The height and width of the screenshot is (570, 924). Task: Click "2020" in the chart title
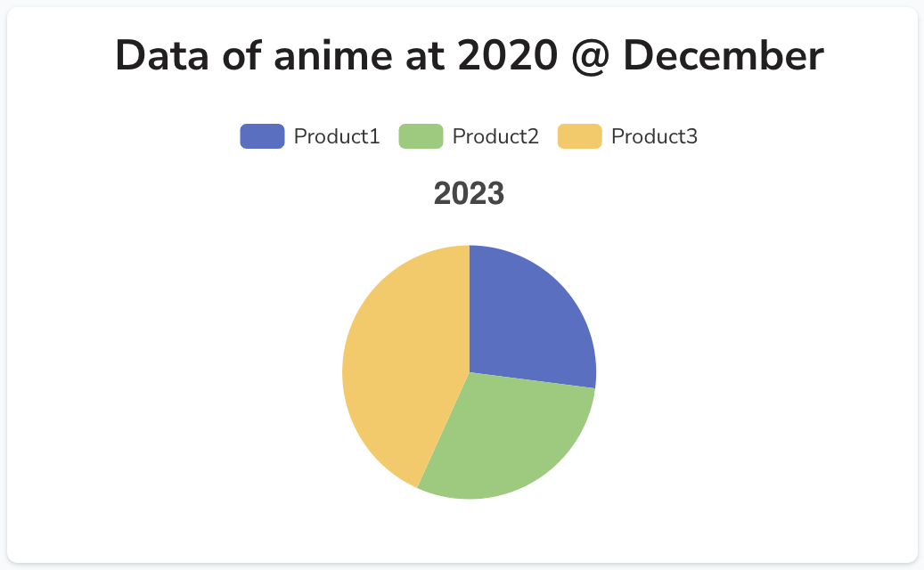point(507,57)
